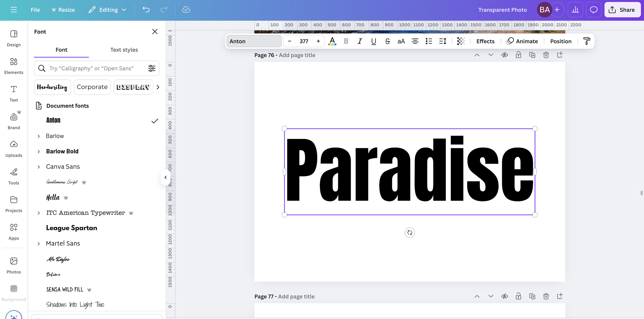The image size is (644, 319).
Task: Toggle italic text formatting
Action: pyautogui.click(x=360, y=41)
